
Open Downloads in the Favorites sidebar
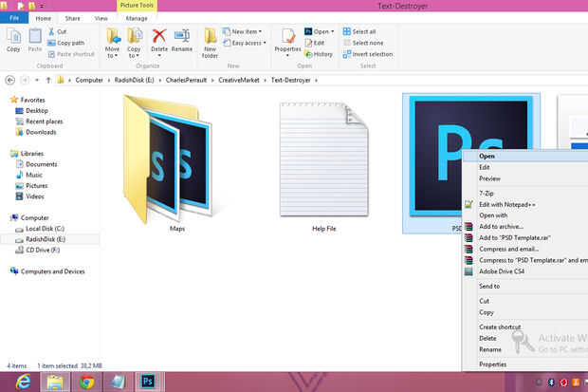click(x=41, y=132)
